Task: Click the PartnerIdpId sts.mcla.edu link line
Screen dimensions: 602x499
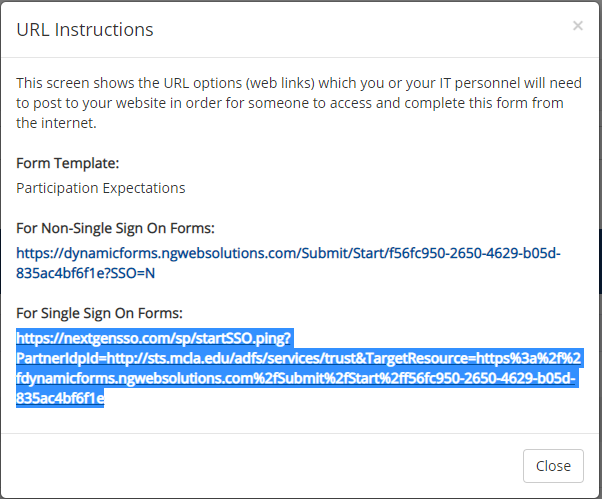Action: tap(298, 358)
